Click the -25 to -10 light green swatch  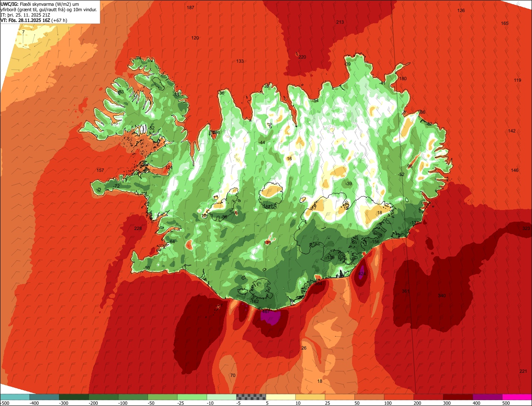point(192,397)
